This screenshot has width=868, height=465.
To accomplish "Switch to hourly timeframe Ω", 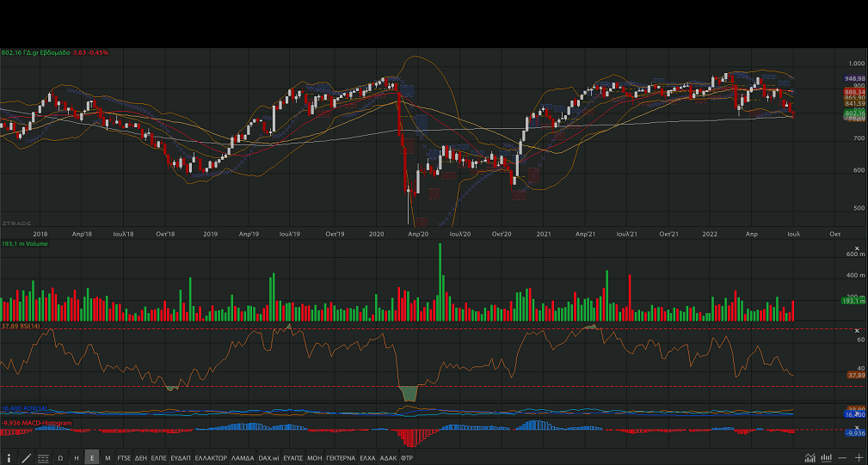I will click(60, 458).
